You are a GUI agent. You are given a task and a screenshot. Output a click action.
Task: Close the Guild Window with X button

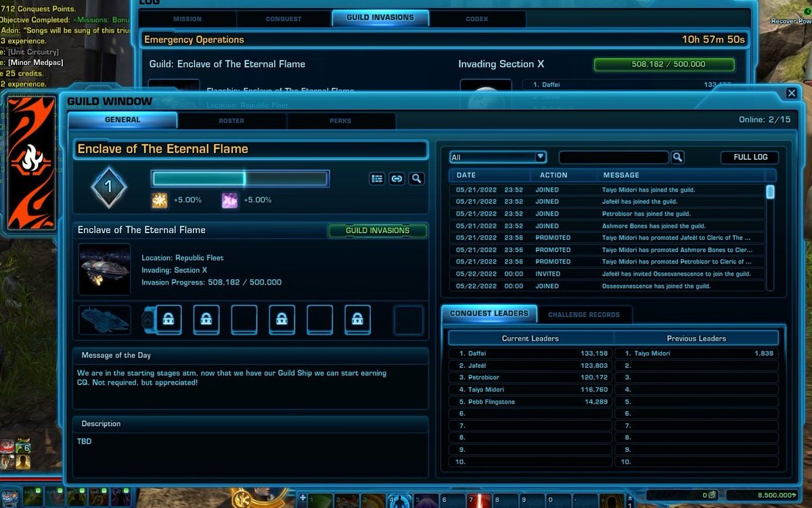(x=791, y=93)
